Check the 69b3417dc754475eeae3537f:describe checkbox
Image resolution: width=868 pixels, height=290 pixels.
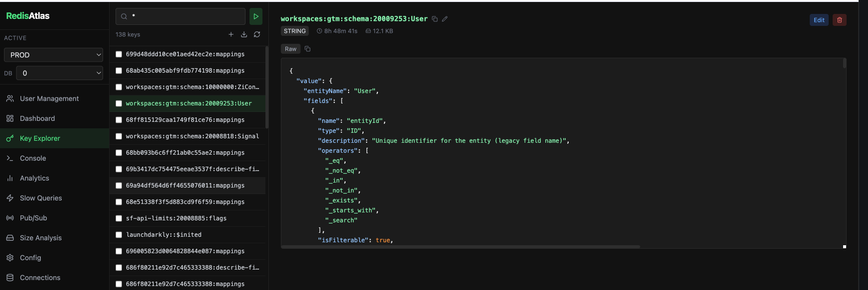point(119,169)
